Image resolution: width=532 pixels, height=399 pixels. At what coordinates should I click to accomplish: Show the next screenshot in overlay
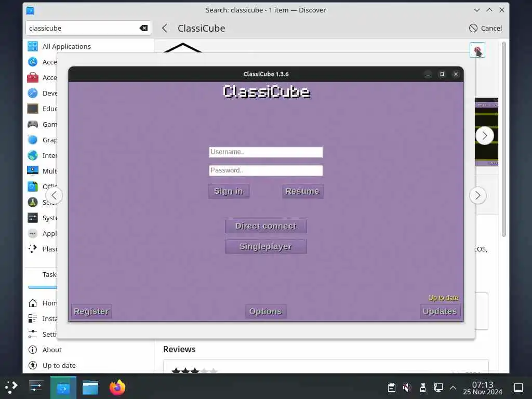coord(478,195)
